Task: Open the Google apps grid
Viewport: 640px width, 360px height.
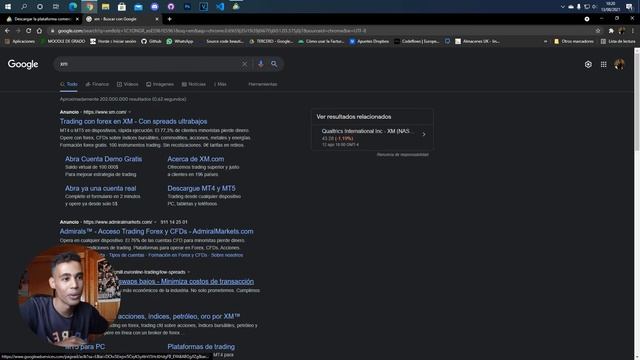Action: (x=604, y=64)
